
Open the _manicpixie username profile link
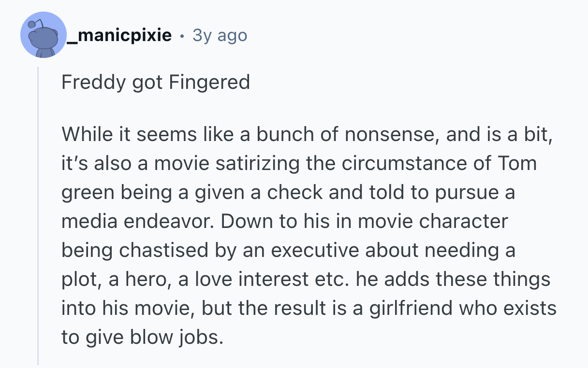coord(119,35)
